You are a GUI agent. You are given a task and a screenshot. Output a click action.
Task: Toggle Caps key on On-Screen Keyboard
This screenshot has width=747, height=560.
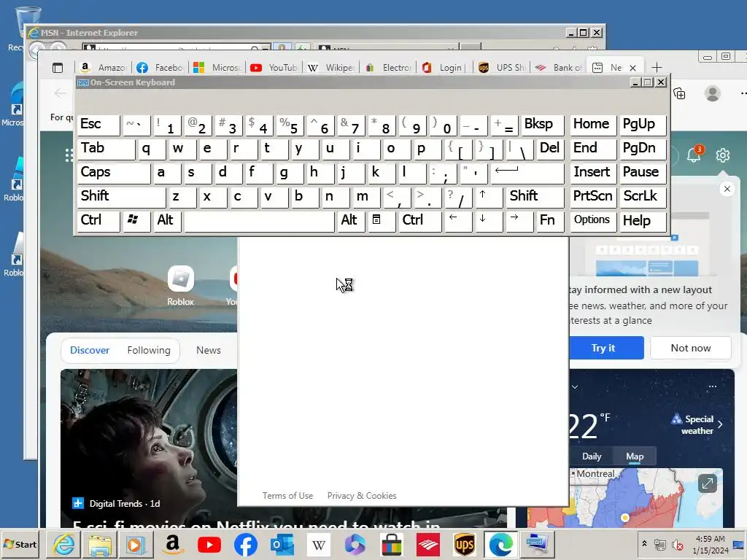click(x=113, y=172)
